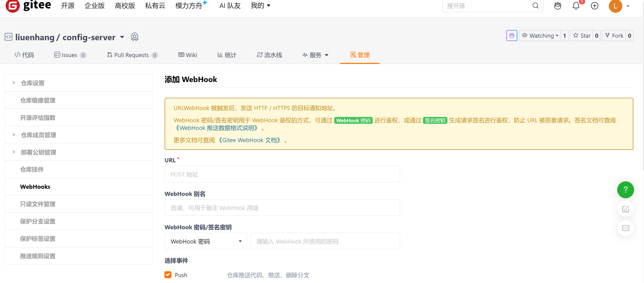Click 模力方舟 in the top navigation
The image size is (644, 283).
pos(189,6)
